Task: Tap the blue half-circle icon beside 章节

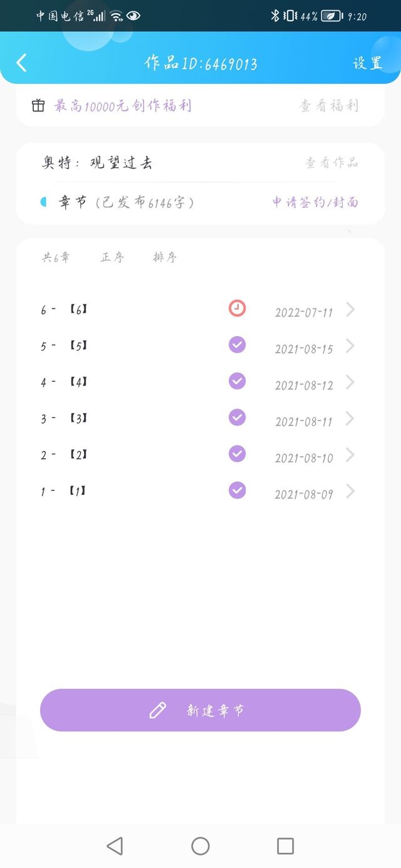Action: [43, 202]
